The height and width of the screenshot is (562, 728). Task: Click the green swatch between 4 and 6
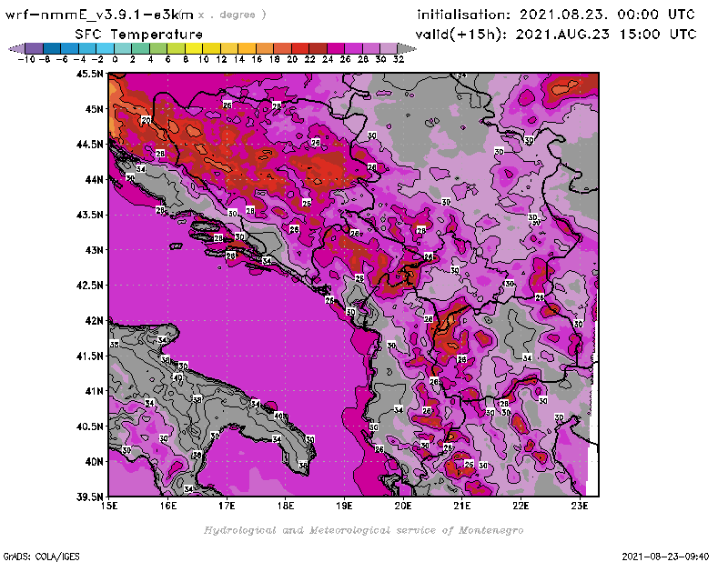(158, 48)
